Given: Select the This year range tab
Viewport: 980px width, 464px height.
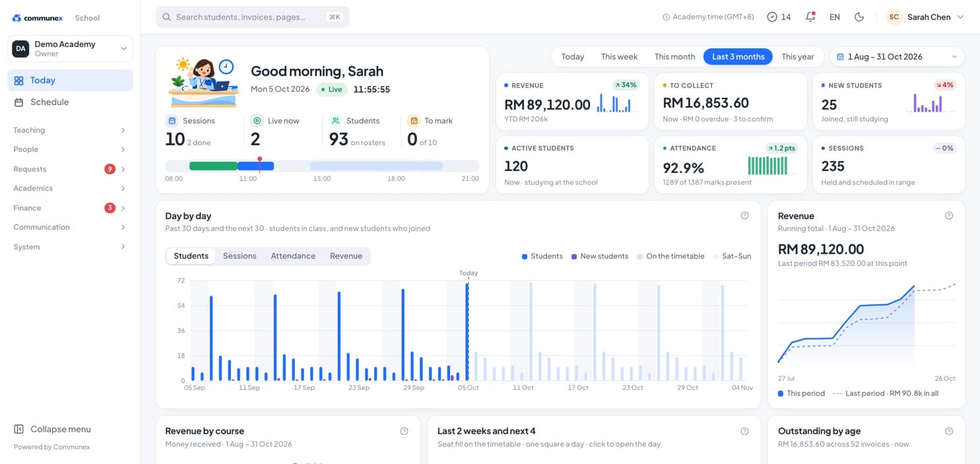Looking at the screenshot, I should pyautogui.click(x=797, y=57).
